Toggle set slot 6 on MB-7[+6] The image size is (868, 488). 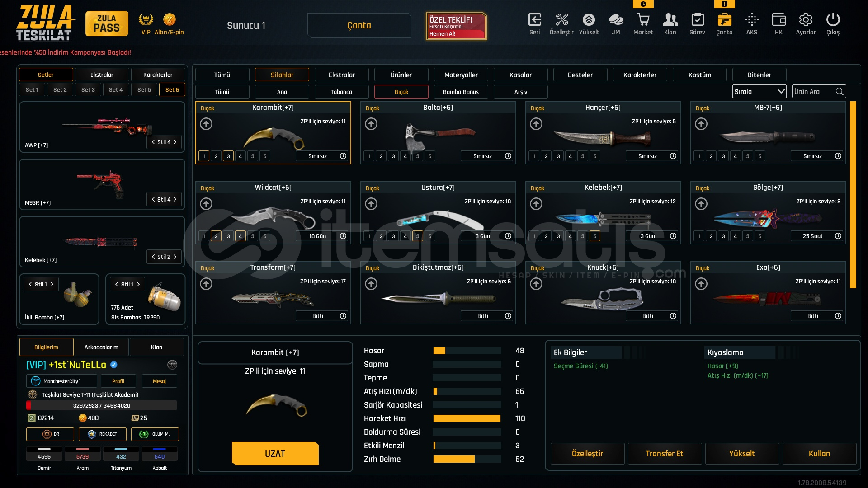point(760,156)
